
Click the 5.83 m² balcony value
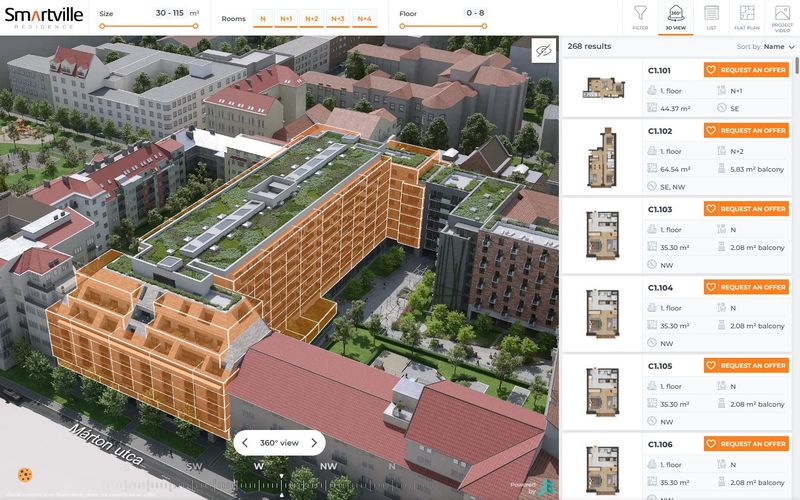coord(757,169)
